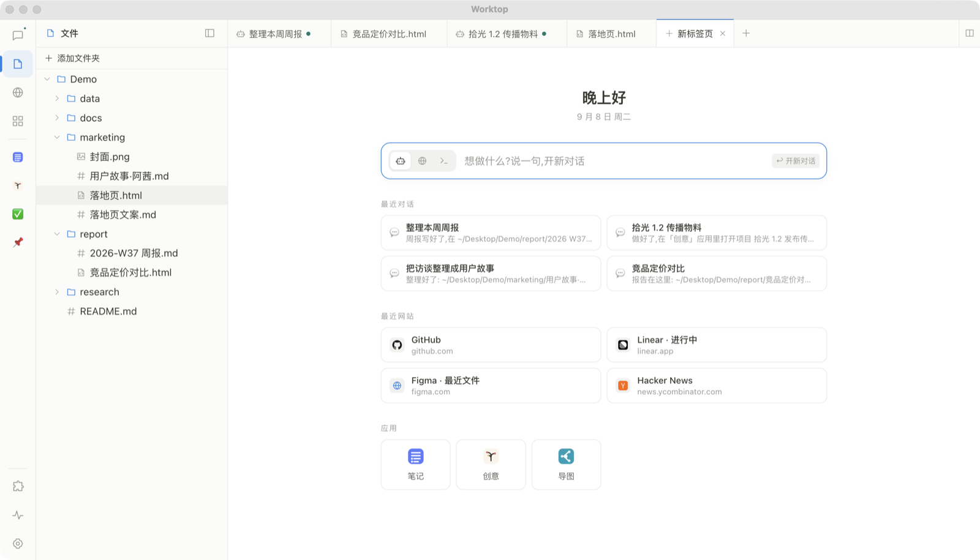
Task: Open README.md in file tree
Action: coord(132,312)
